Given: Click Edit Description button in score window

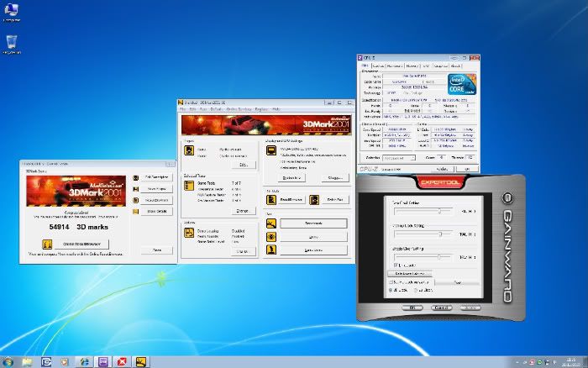Looking at the screenshot, I should tap(157, 177).
